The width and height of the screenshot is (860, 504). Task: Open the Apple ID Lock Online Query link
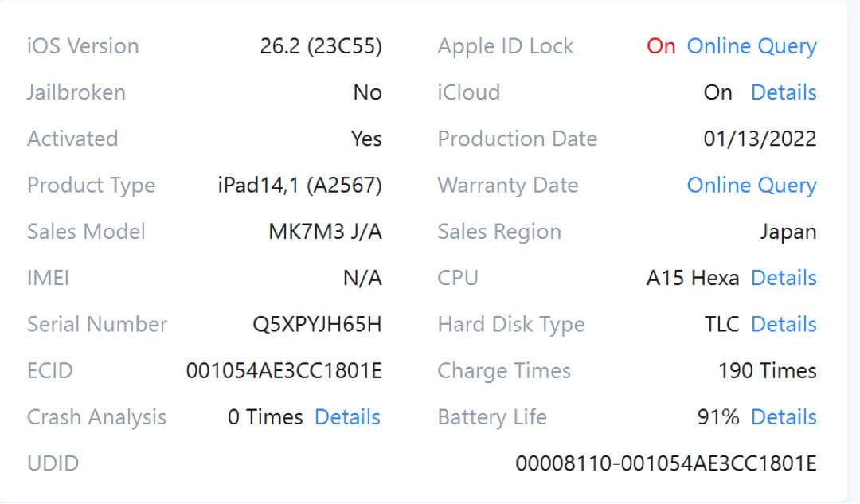click(x=751, y=46)
